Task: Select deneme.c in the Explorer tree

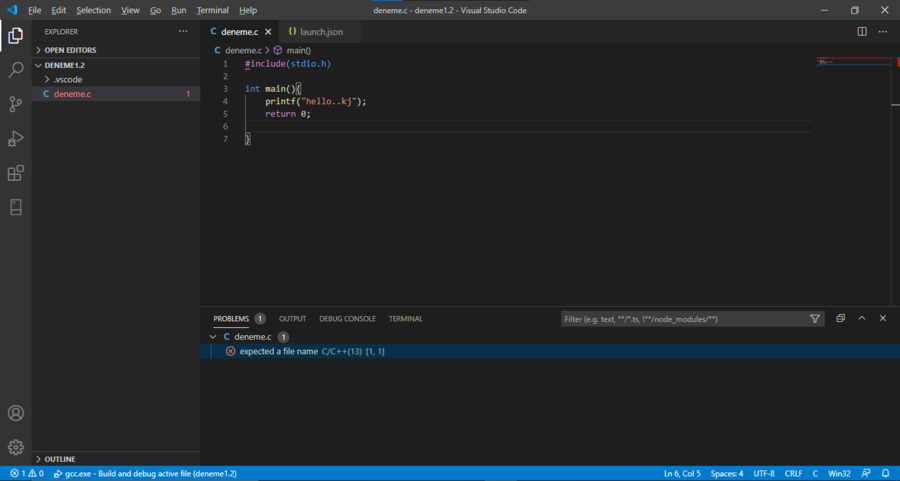Action: (x=116, y=94)
